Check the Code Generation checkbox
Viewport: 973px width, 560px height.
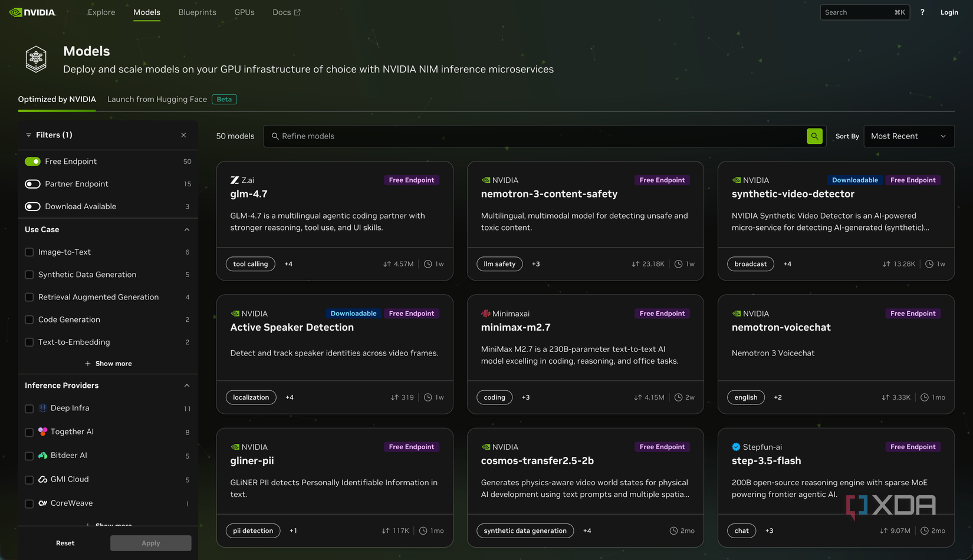[29, 319]
